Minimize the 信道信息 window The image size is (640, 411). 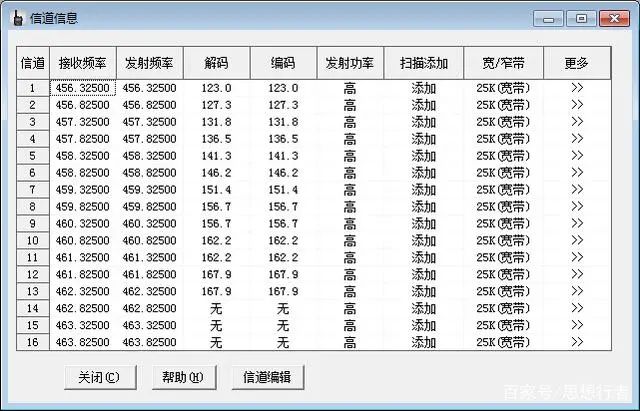(x=548, y=19)
